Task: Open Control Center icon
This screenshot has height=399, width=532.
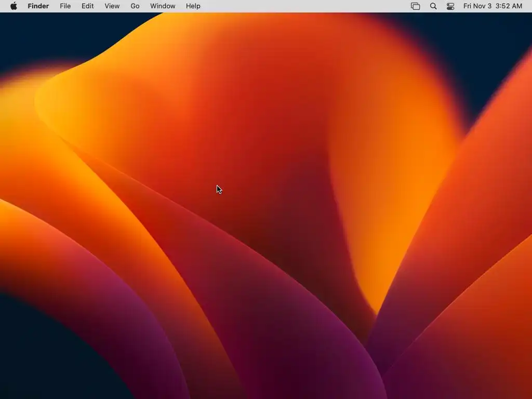Action: coord(450,6)
